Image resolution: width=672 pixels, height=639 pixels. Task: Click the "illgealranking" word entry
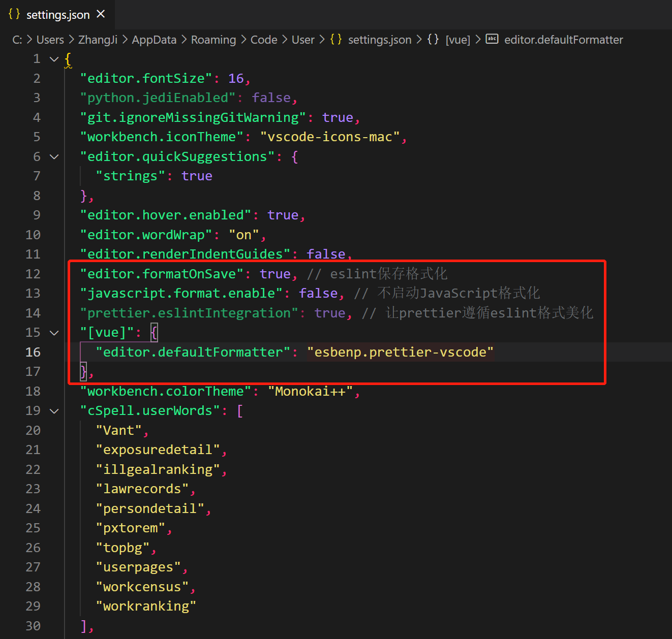[158, 469]
